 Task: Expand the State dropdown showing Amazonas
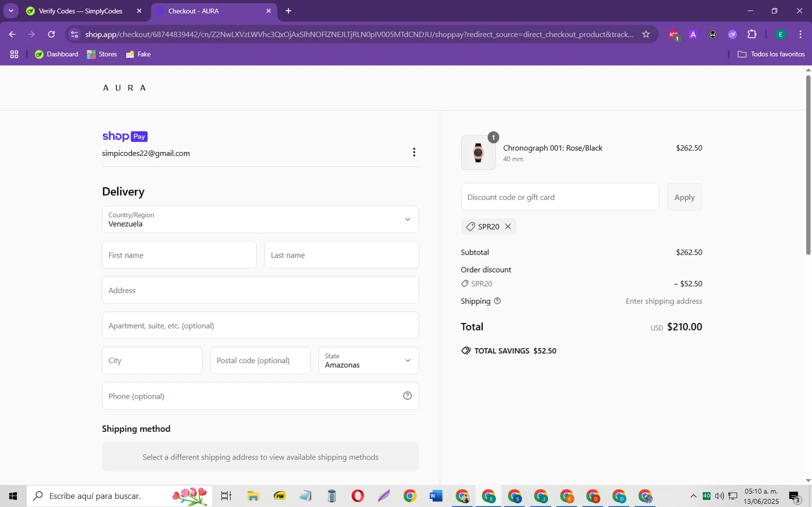coord(369,360)
